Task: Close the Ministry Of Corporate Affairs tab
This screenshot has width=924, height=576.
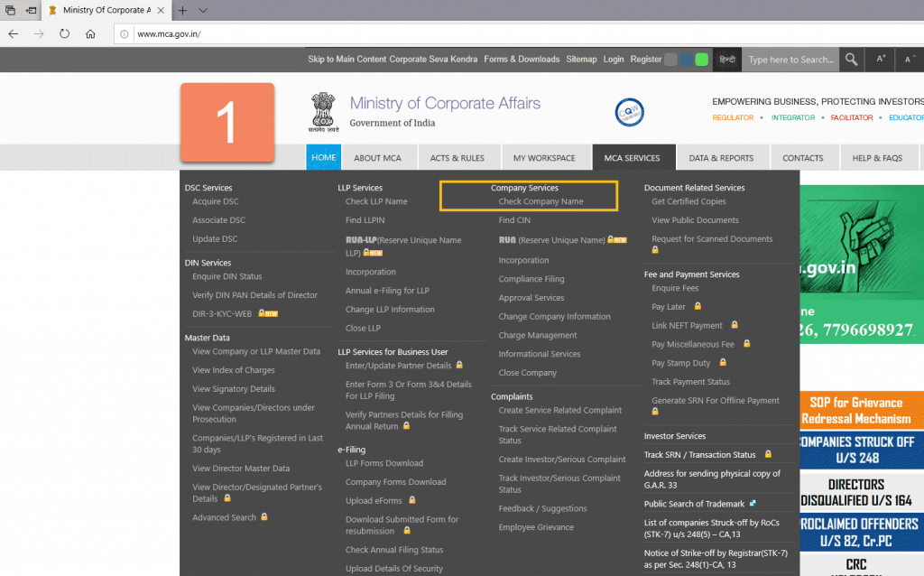Action: [x=162, y=10]
